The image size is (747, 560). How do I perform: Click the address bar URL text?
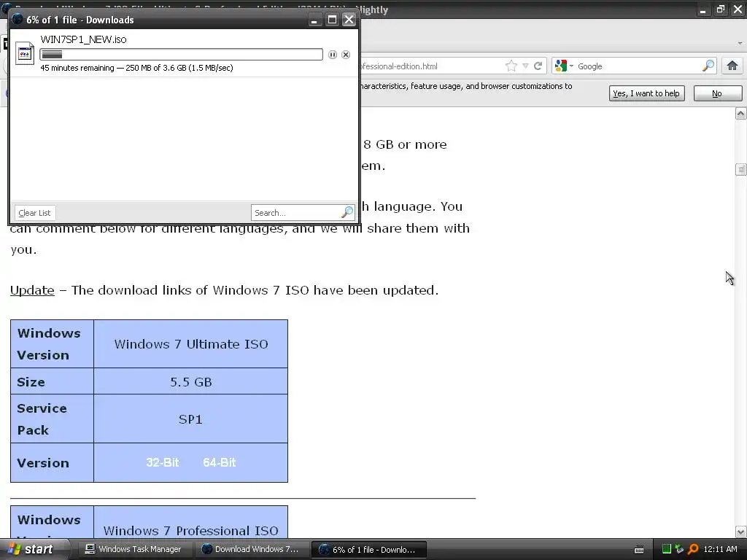399,66
